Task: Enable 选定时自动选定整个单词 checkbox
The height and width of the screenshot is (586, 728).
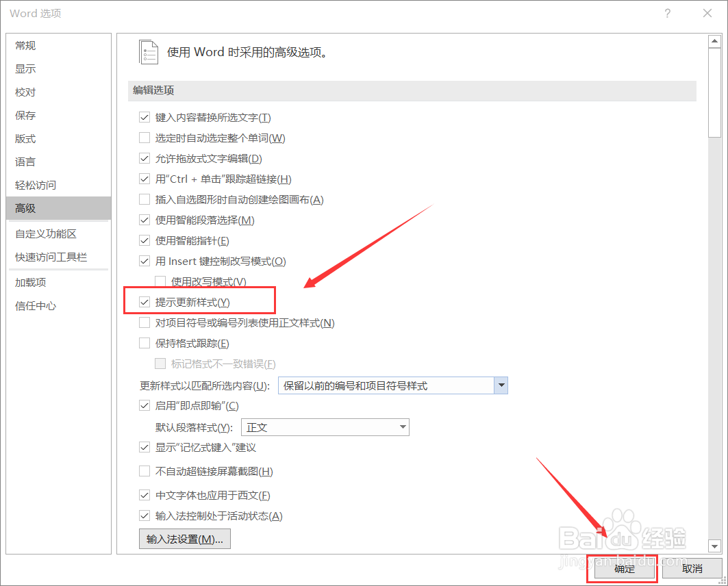Action: (145, 138)
